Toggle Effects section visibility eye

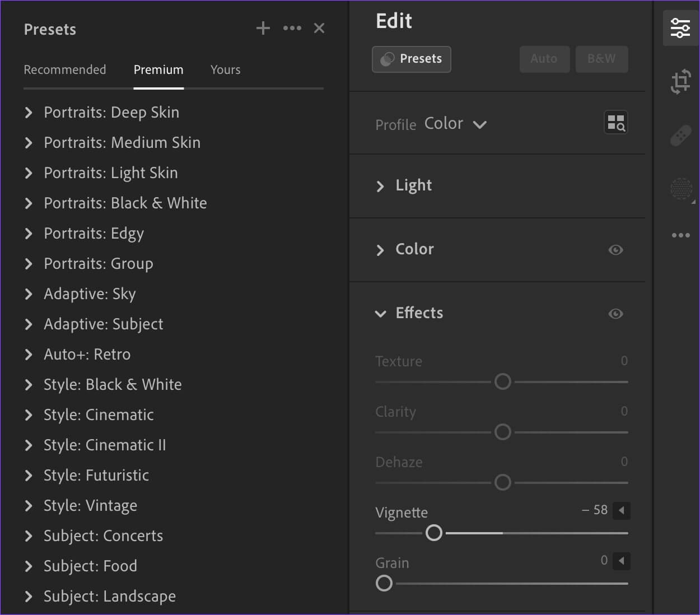click(x=615, y=314)
